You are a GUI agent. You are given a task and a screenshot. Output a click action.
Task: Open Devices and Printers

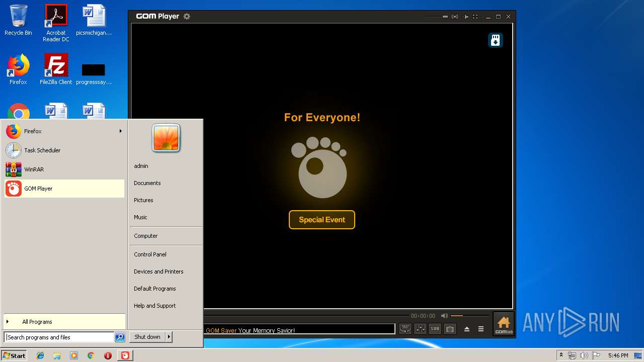tap(158, 271)
